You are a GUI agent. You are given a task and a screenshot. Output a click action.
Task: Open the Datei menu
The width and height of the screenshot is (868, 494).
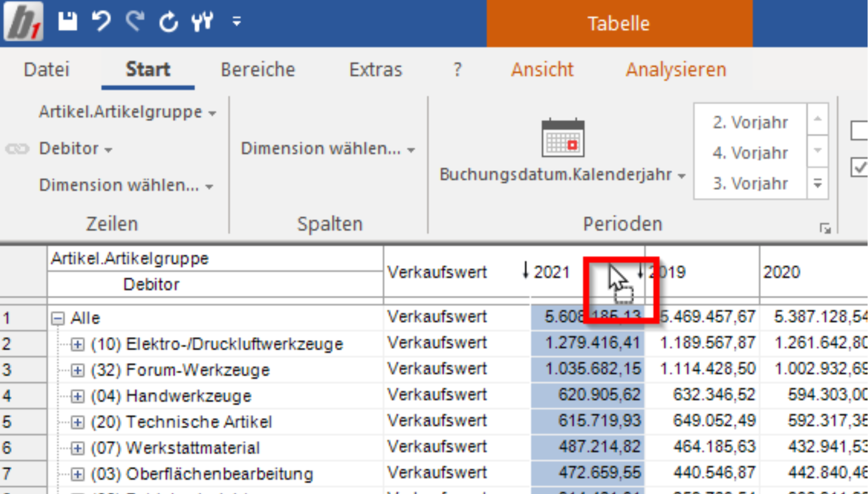(47, 69)
